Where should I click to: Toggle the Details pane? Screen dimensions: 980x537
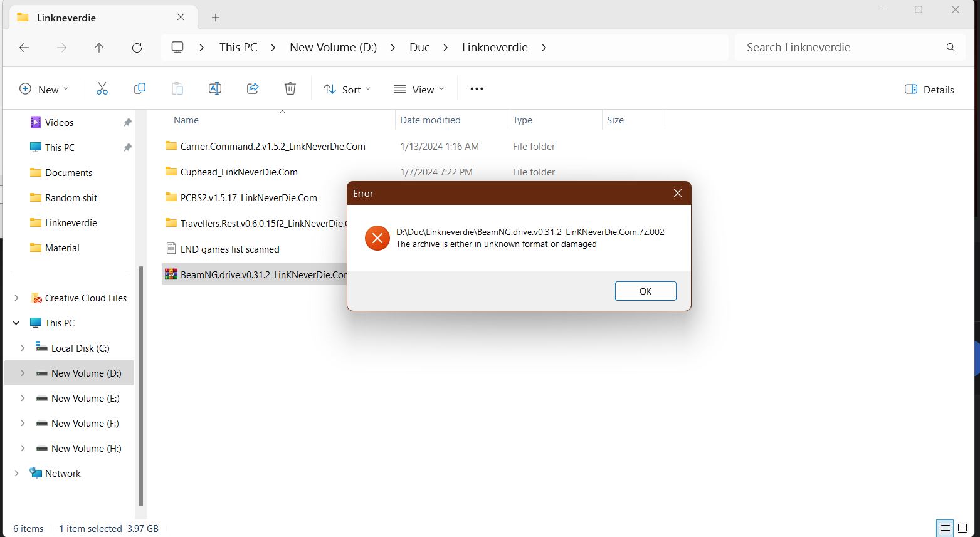pos(929,90)
